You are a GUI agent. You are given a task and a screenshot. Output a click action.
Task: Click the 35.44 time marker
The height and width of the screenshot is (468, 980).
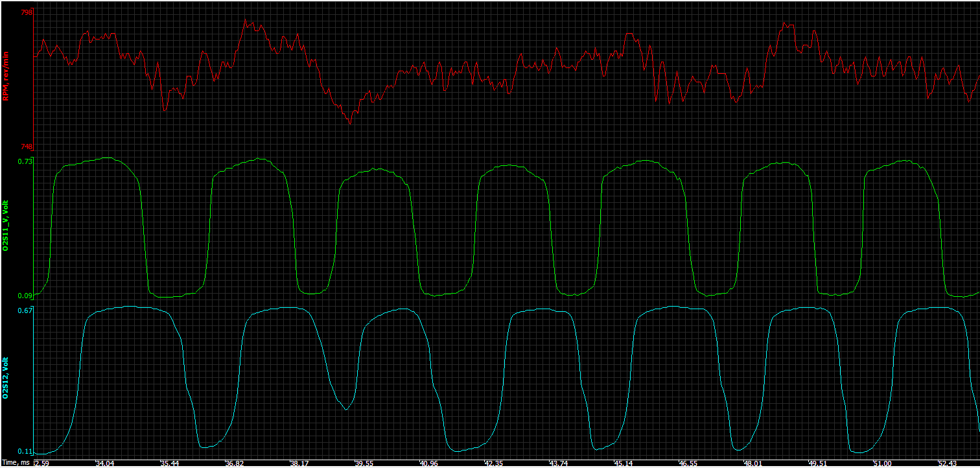coord(169,463)
